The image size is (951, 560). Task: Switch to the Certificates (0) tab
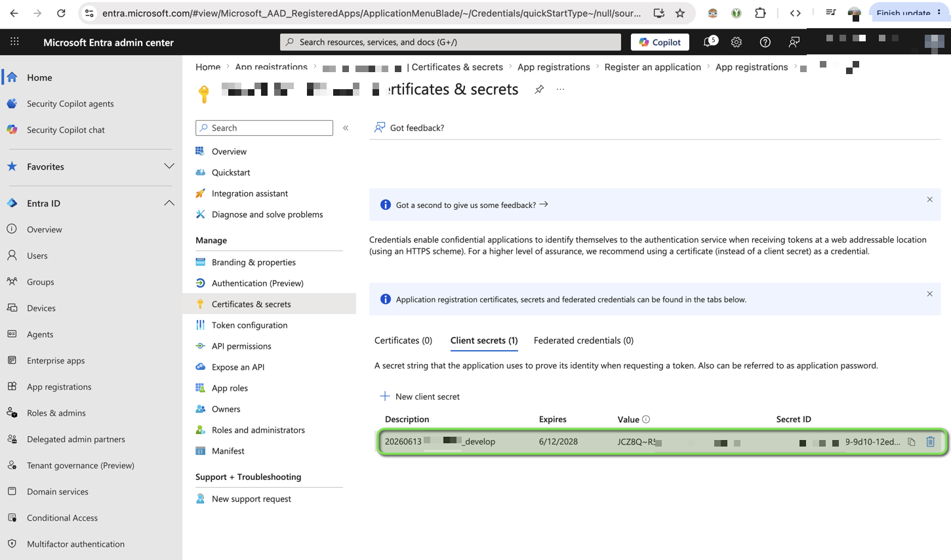click(x=403, y=340)
